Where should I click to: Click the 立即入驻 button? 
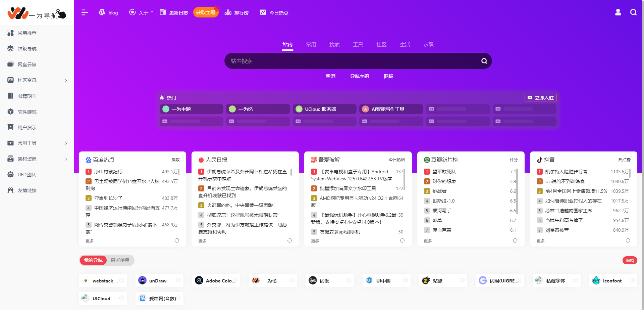point(541,98)
